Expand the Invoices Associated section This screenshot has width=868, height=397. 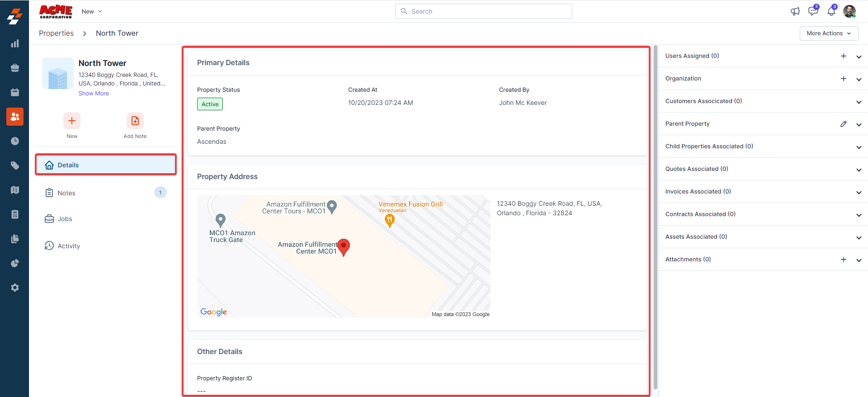pyautogui.click(x=859, y=192)
